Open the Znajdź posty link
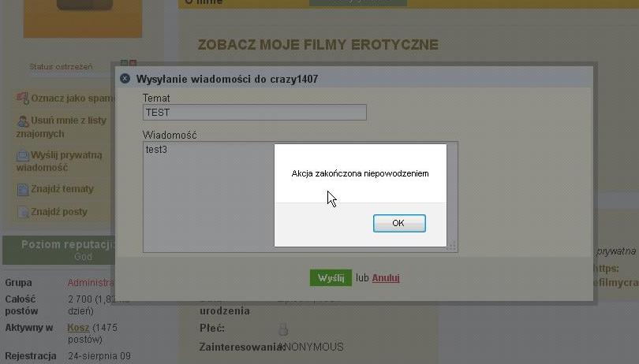Viewport: 639px width, 364px height. (x=59, y=212)
